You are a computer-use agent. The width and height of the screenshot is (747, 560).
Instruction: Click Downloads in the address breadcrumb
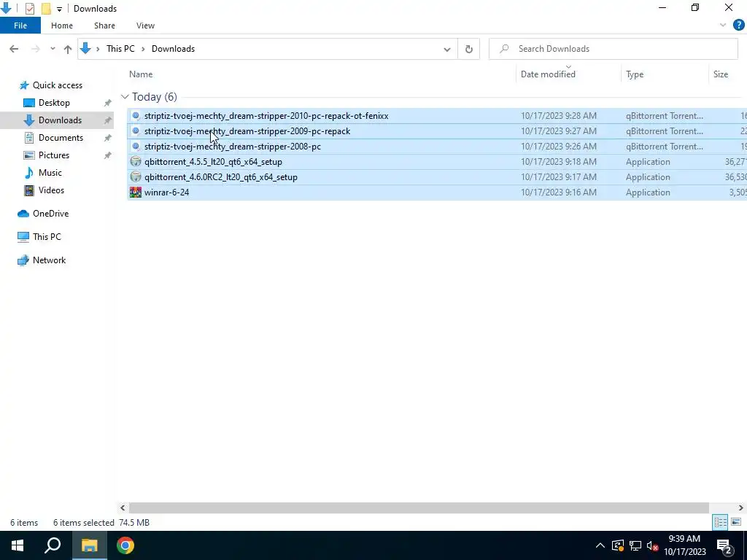pos(173,49)
